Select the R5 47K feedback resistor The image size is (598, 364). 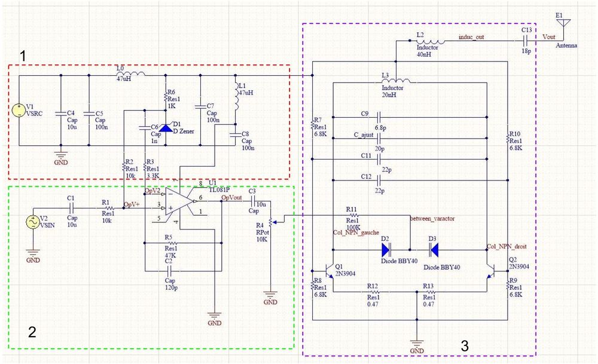169,243
